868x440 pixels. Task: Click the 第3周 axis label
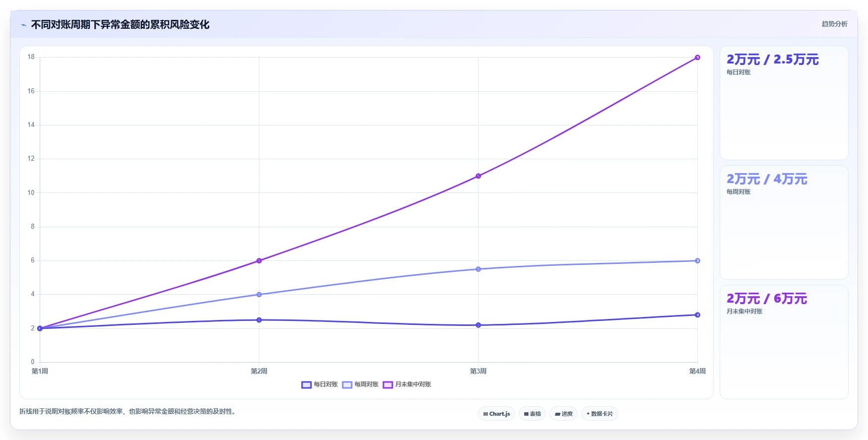478,371
